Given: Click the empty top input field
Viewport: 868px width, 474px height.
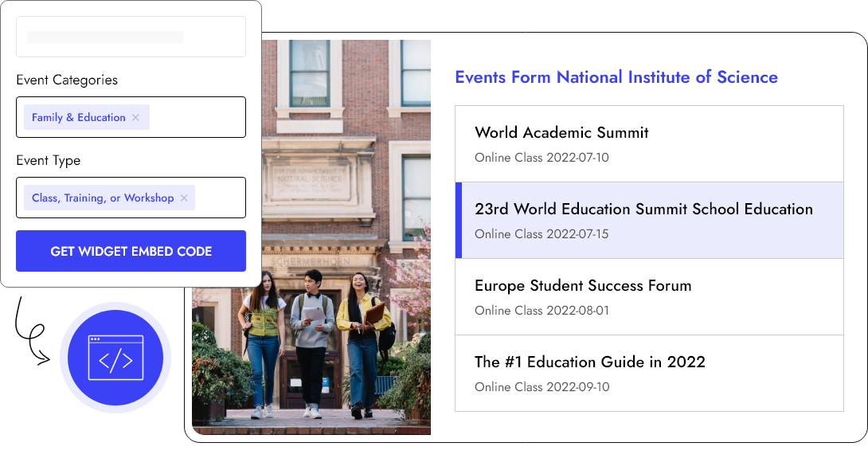Looking at the screenshot, I should 131,37.
